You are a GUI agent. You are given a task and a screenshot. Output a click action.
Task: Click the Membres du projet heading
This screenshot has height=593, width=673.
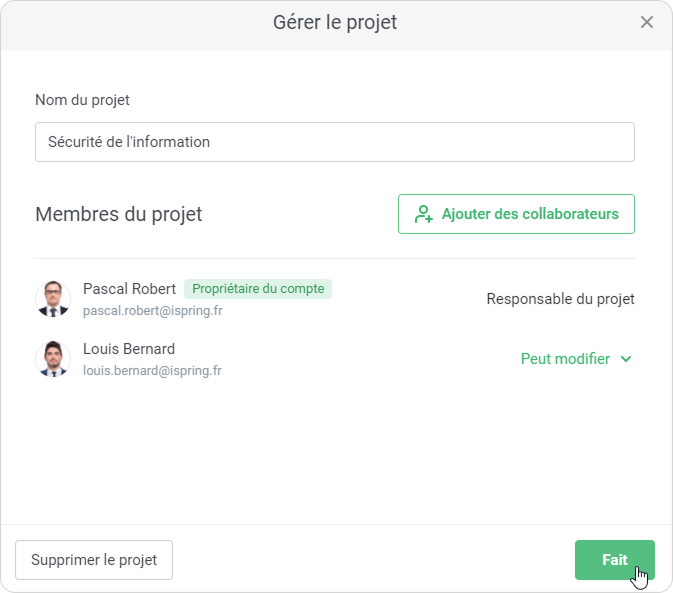[x=118, y=214]
